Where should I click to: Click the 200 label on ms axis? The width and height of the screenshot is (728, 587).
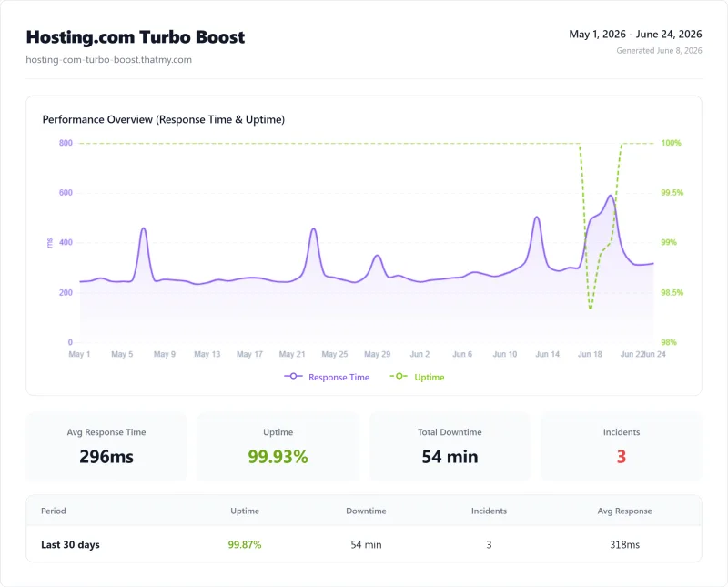click(x=66, y=292)
